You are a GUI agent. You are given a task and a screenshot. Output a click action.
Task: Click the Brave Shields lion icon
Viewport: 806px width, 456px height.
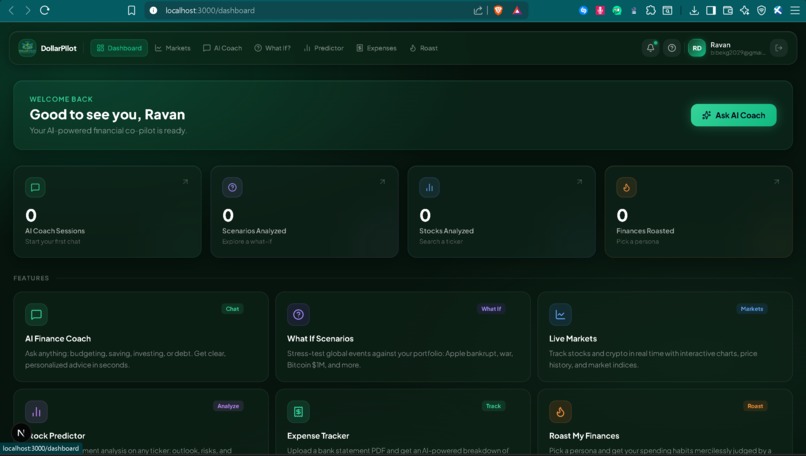[498, 10]
